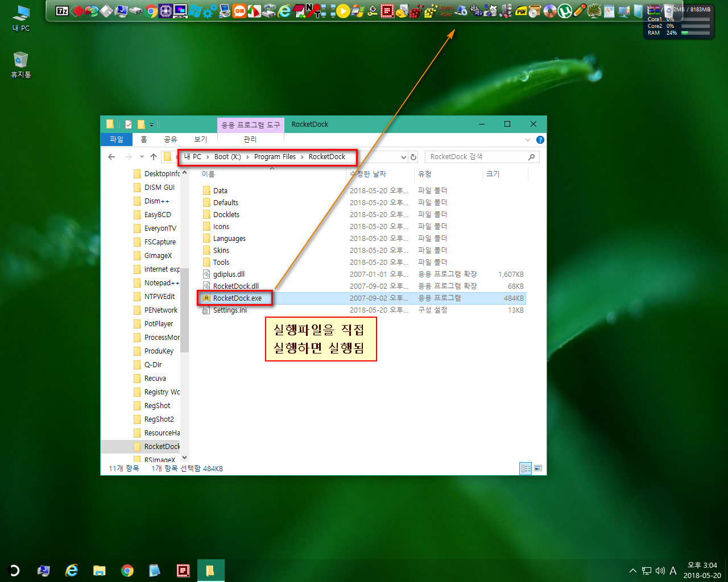Viewport: 728px width, 582px height.
Task: Switch to large icons view in status bar
Action: pos(537,468)
